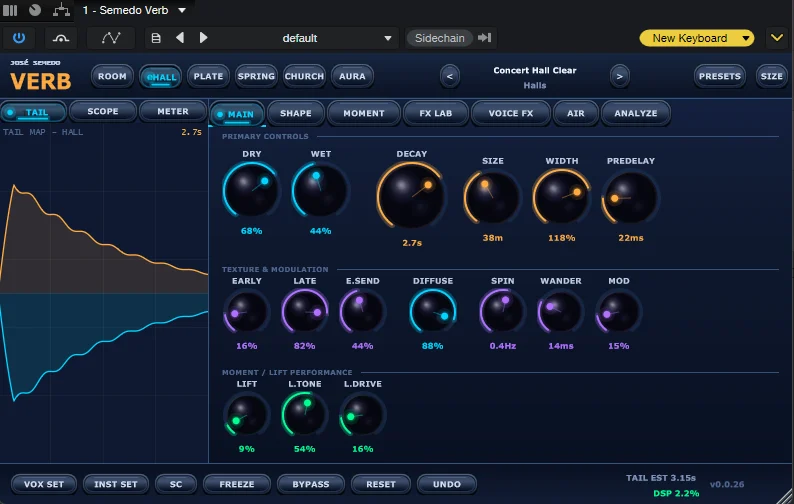794x504 pixels.
Task: Click the DRY knob
Action: coord(251,190)
